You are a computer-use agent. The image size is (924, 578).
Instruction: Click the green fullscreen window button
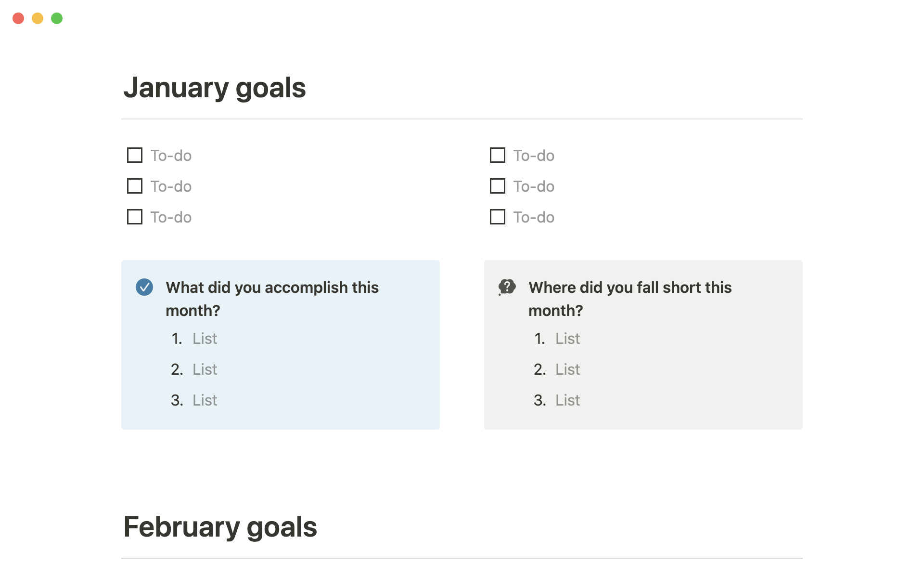57,18
